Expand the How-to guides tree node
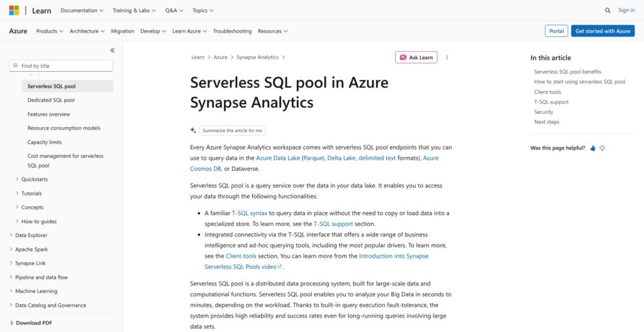644x332 pixels. pyautogui.click(x=17, y=221)
